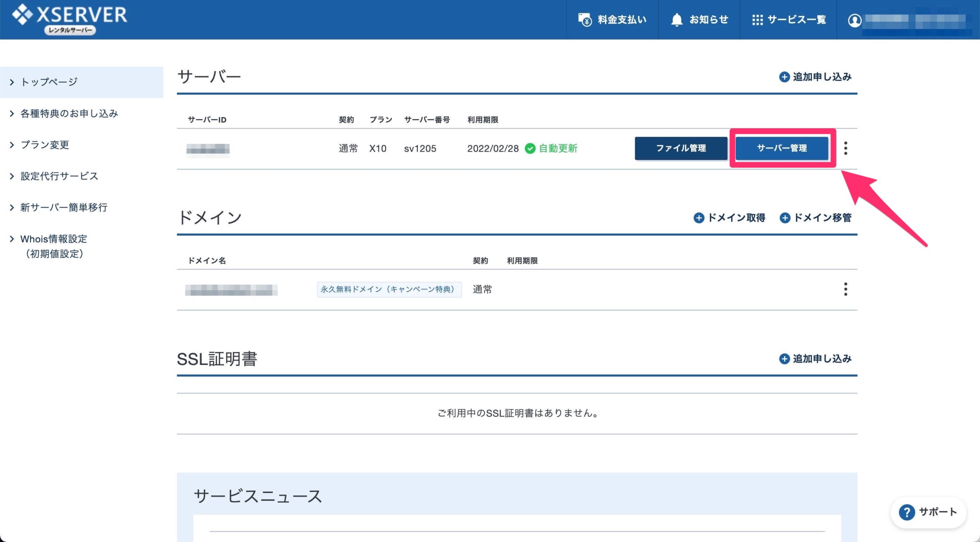Click 利用期限 header in the domain table
The height and width of the screenshot is (542, 980).
[522, 261]
